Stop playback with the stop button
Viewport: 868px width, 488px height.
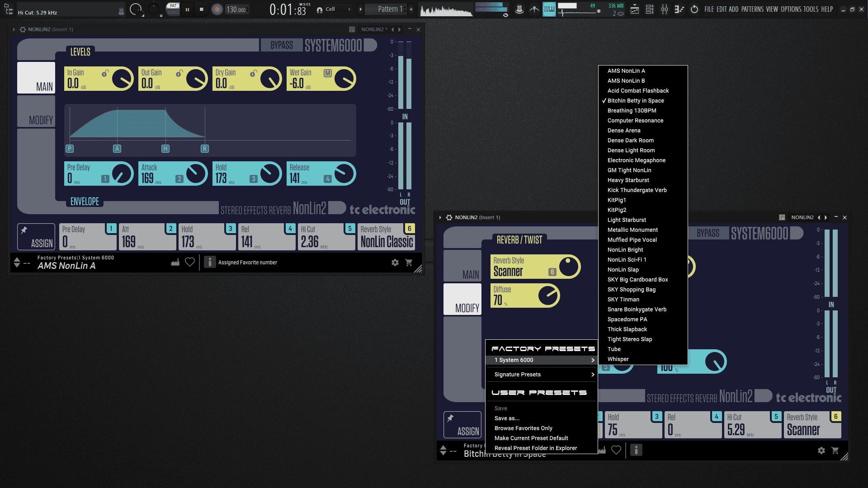click(x=202, y=9)
